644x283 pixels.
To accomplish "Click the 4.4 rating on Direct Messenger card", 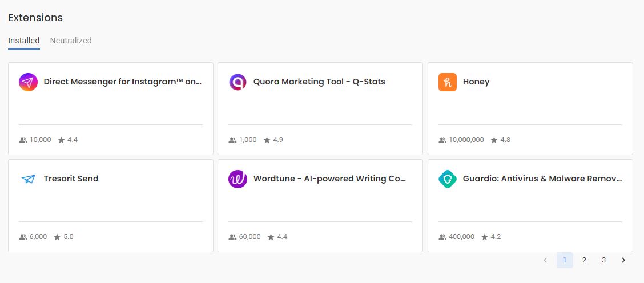I will coord(73,140).
